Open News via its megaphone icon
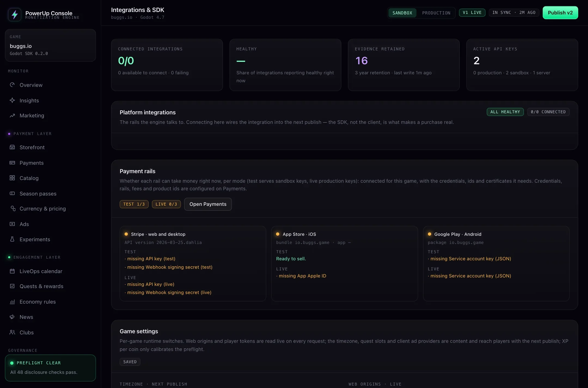Image resolution: width=588 pixels, height=388 pixels. click(12, 317)
